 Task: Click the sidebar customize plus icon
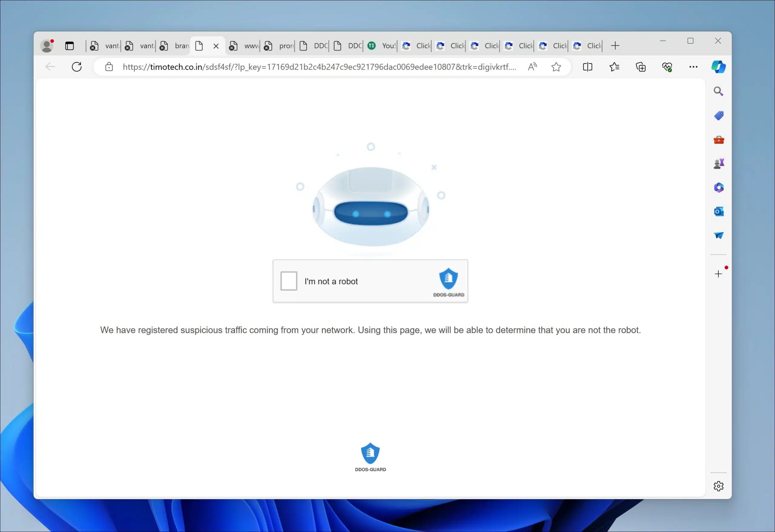click(718, 274)
